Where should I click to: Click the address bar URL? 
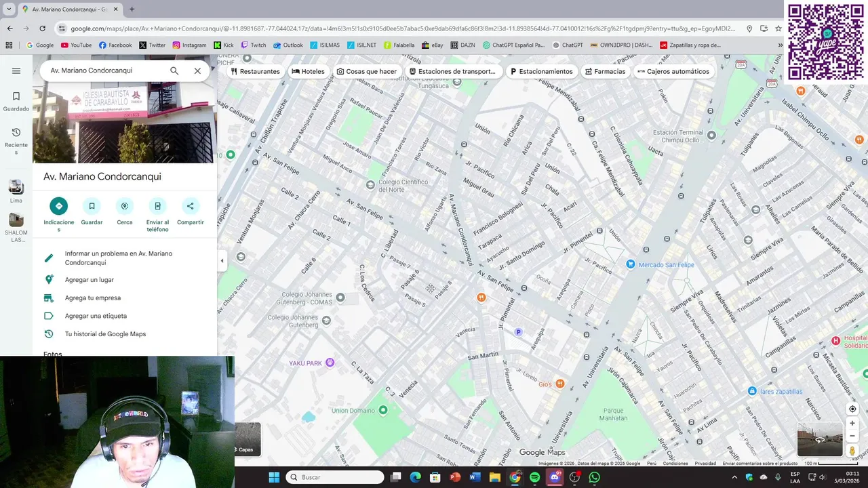(403, 28)
